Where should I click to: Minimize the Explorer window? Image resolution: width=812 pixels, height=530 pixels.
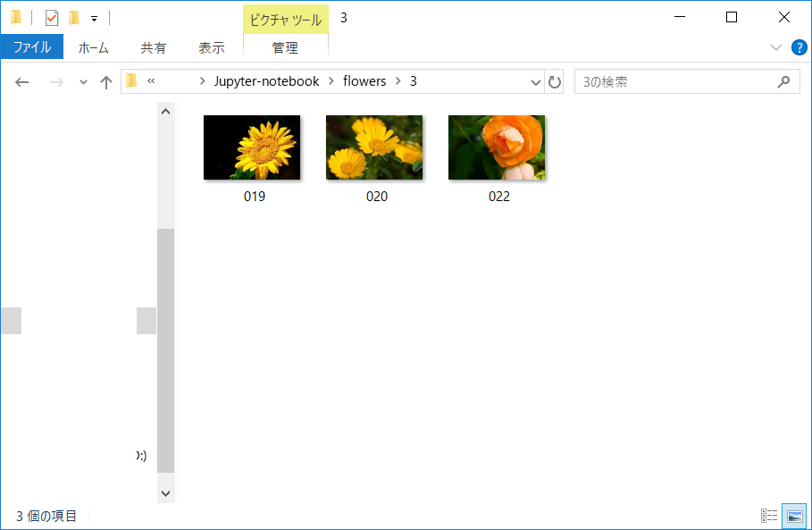coord(680,17)
